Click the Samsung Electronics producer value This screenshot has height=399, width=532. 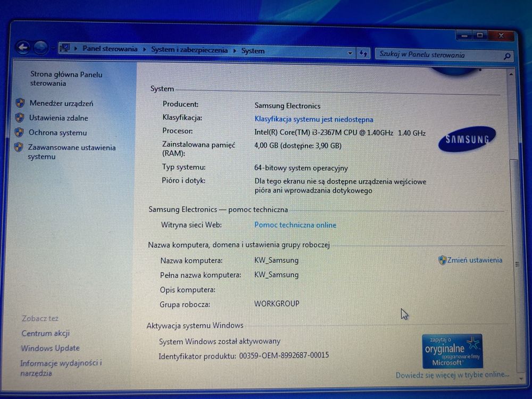(287, 105)
